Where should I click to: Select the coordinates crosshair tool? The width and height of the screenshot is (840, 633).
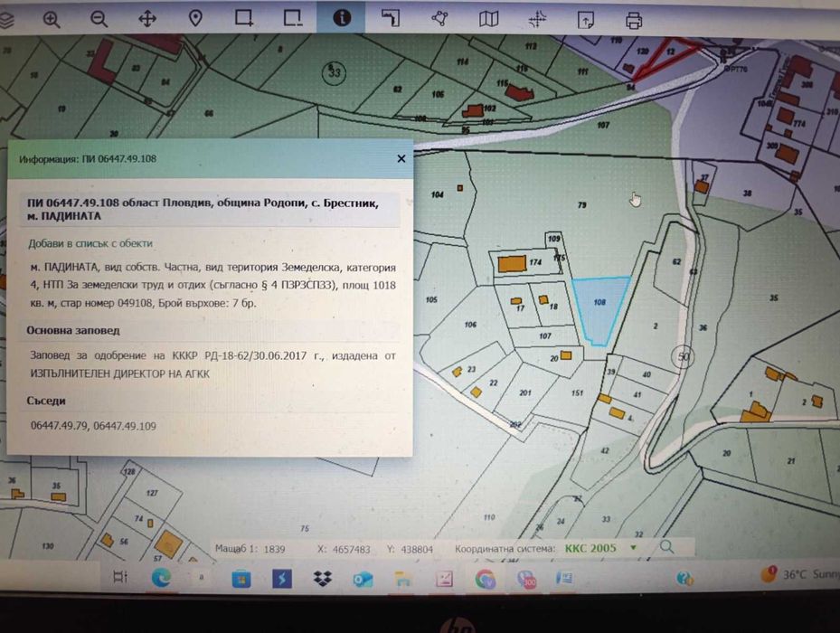(537, 21)
